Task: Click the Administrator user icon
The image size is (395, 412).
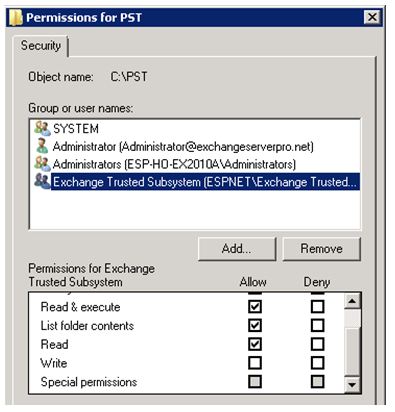Action: 42,146
